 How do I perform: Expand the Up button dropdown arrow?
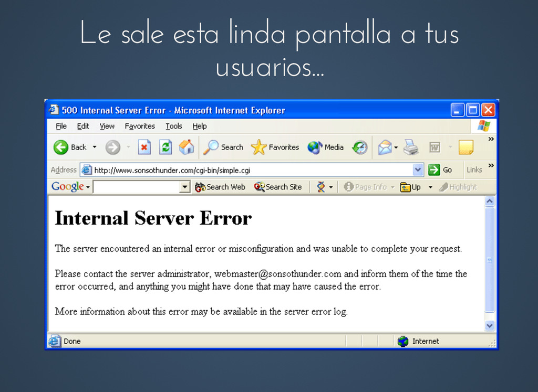tap(430, 187)
